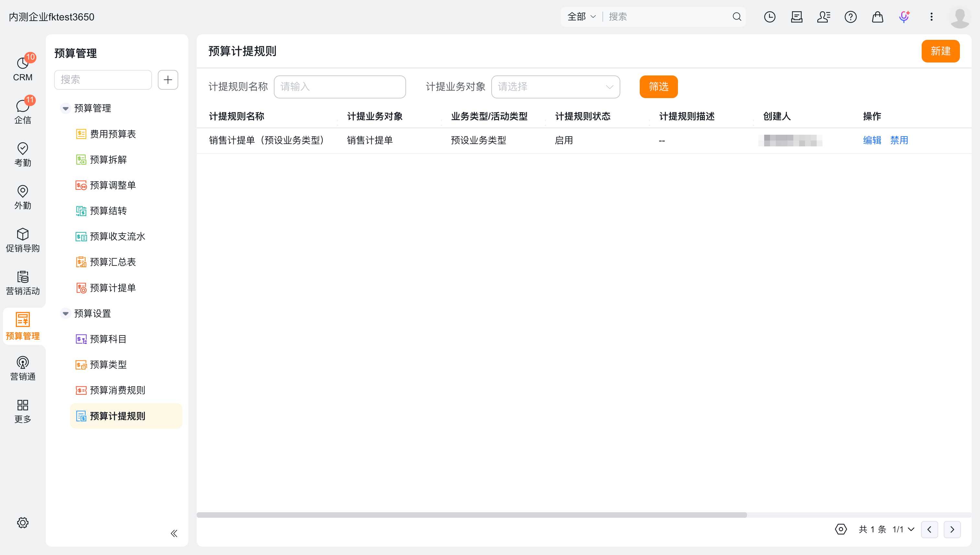The width and height of the screenshot is (980, 555).
Task: Click 禁用 link for 销售计提单 rule
Action: tap(899, 140)
